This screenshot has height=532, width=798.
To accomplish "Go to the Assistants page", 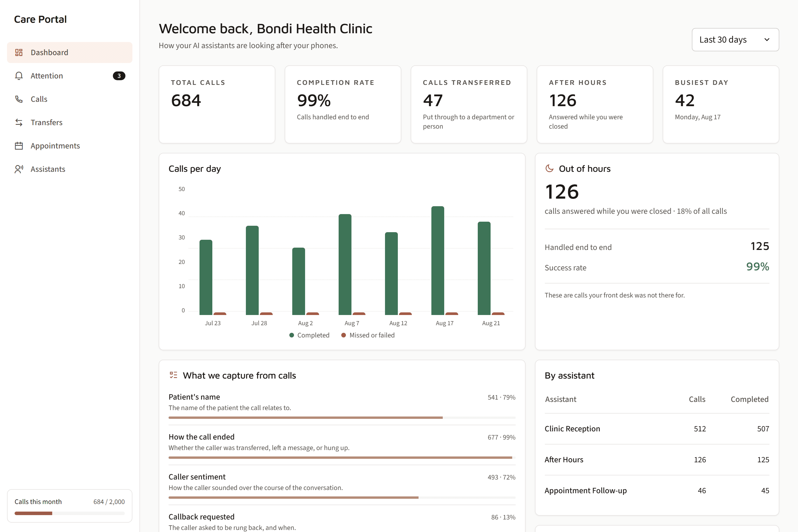I will coord(69,169).
